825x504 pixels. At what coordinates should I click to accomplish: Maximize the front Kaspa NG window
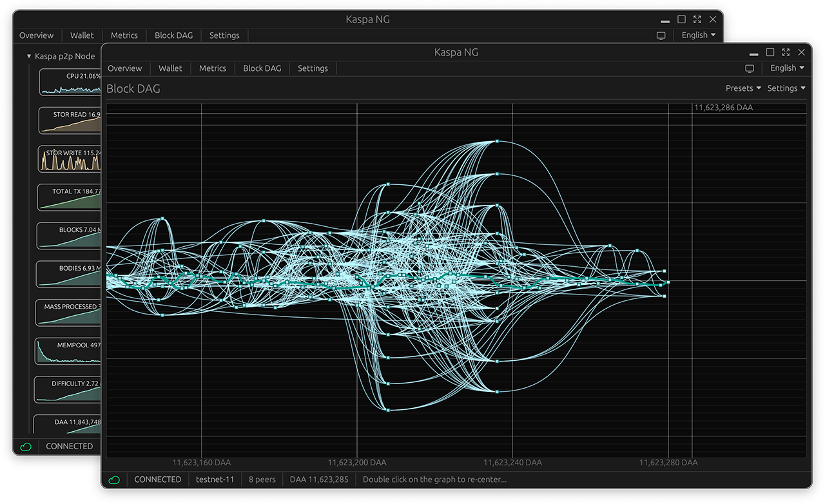pyautogui.click(x=770, y=52)
